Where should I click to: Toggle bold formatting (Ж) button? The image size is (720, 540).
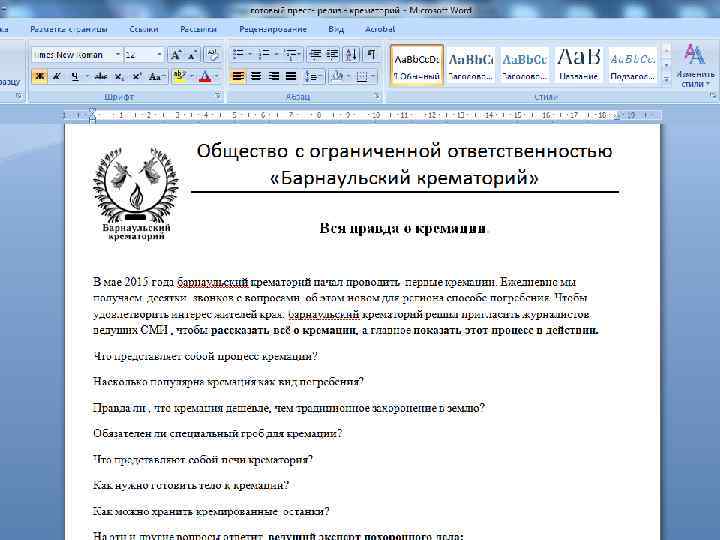click(39, 76)
